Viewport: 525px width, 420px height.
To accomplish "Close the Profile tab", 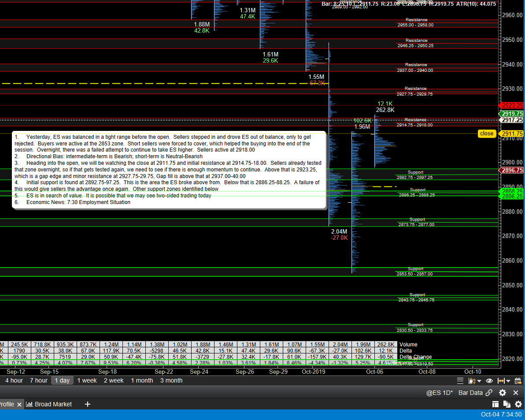I will (x=19, y=405).
